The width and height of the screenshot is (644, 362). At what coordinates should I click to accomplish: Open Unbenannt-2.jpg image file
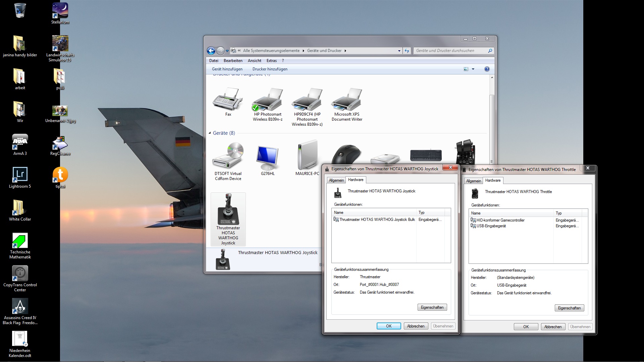[x=60, y=114]
